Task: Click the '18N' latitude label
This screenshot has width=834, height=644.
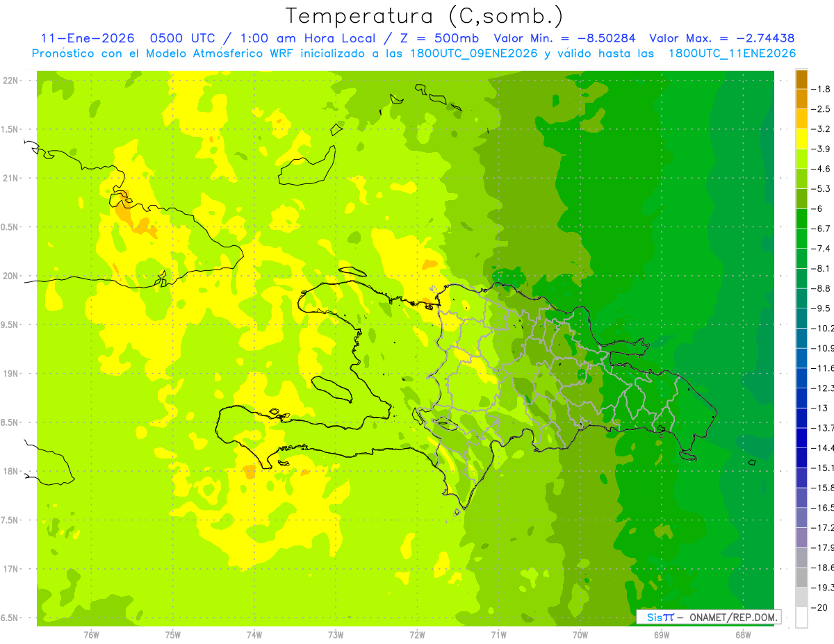Action: coord(10,472)
